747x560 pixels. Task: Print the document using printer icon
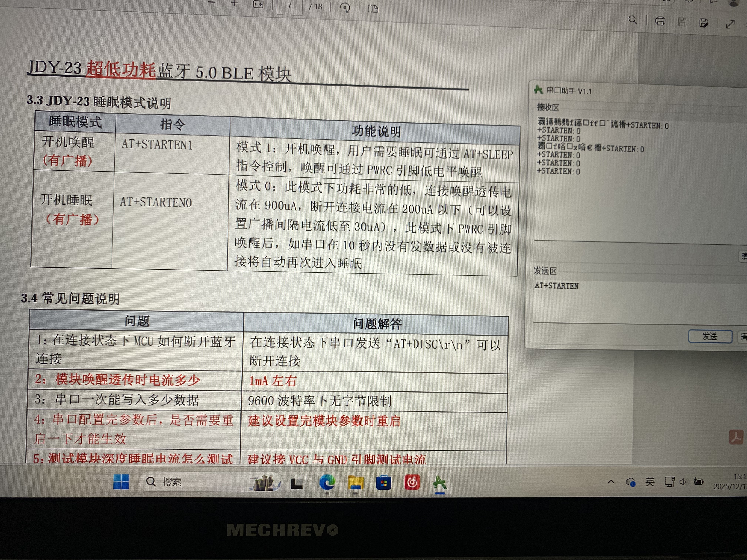click(660, 21)
